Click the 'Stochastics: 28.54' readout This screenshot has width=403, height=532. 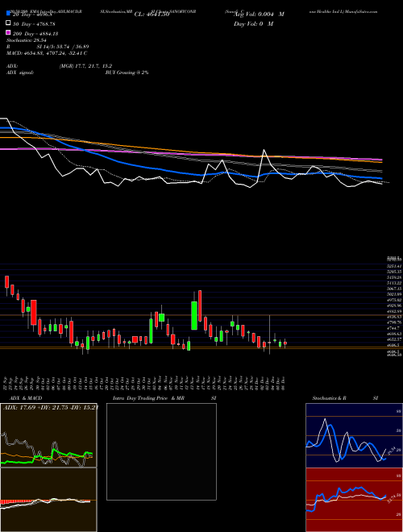[27, 40]
